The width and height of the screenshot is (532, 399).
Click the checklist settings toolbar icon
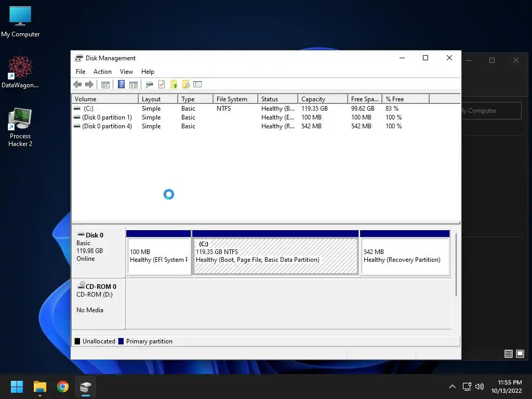[197, 84]
